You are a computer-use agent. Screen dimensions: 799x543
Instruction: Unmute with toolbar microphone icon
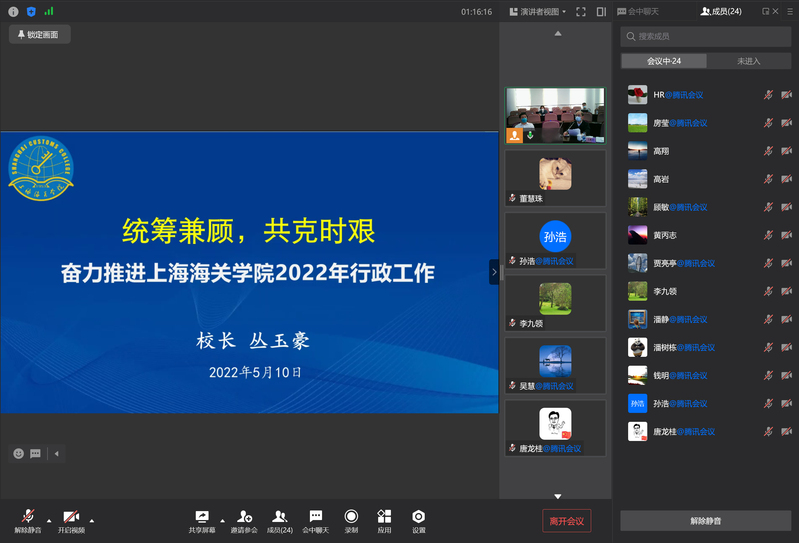tap(28, 517)
